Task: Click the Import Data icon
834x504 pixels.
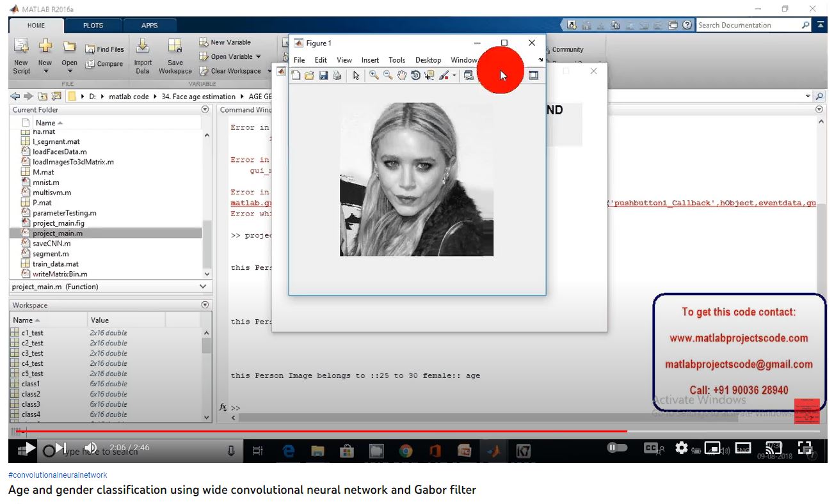Action: 143,54
